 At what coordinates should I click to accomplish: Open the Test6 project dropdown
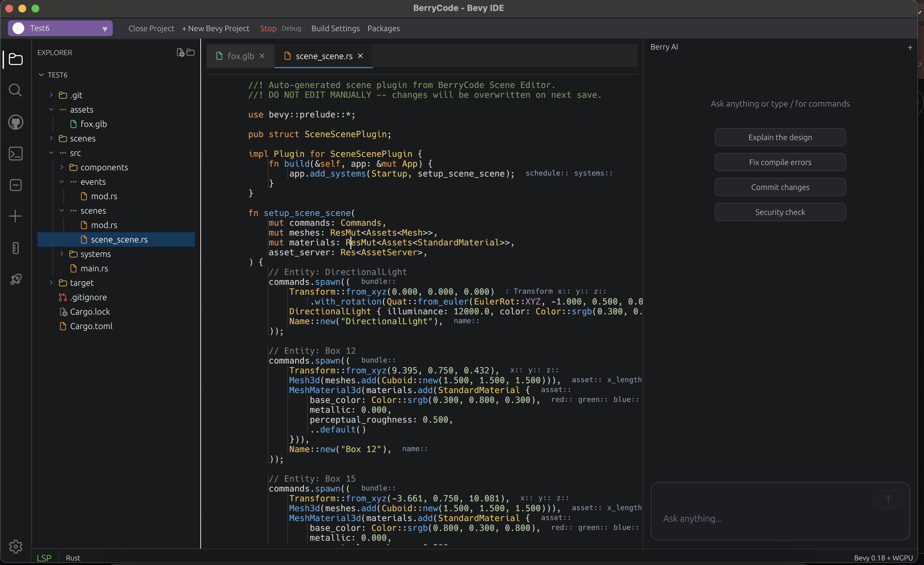[x=105, y=29]
